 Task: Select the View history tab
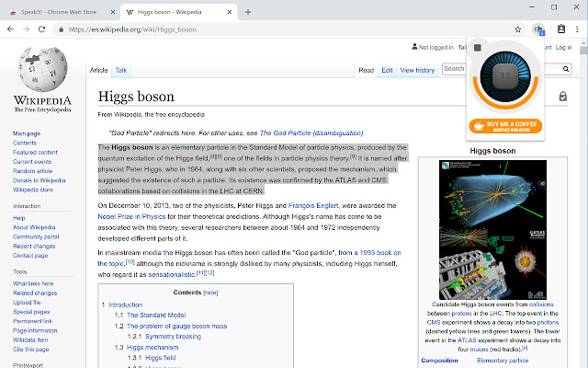417,70
